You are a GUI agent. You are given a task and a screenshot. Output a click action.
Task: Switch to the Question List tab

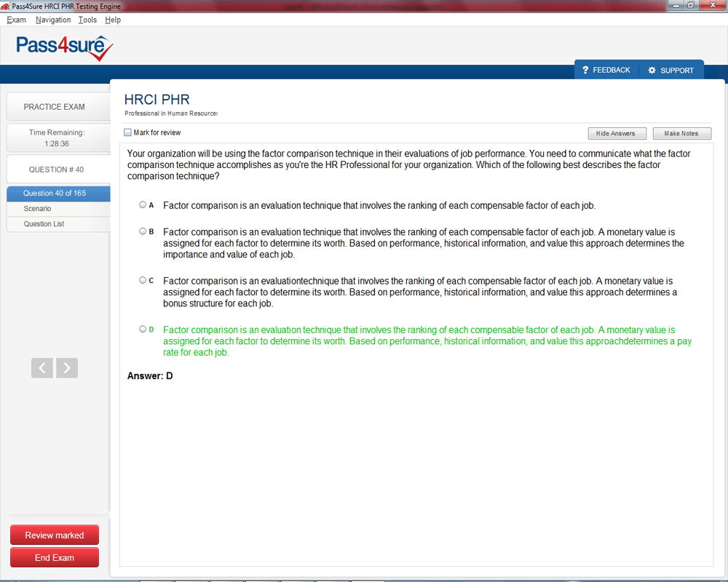pyautogui.click(x=58, y=224)
